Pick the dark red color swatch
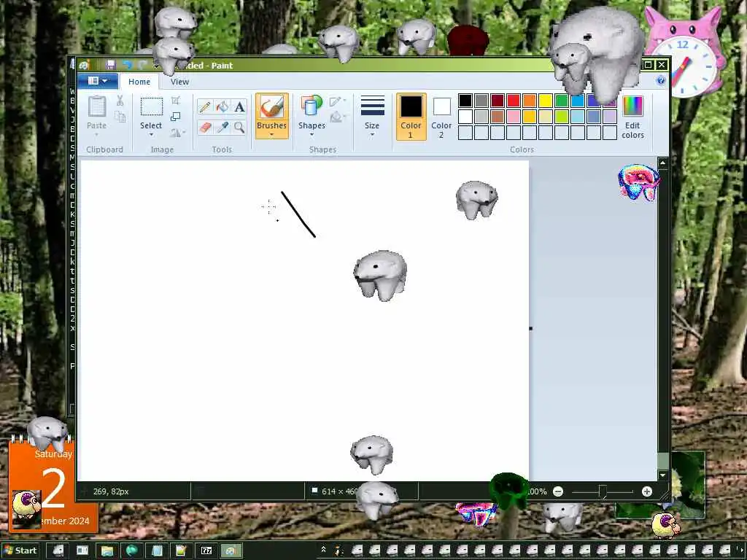This screenshot has width=747, height=560. coord(498,101)
